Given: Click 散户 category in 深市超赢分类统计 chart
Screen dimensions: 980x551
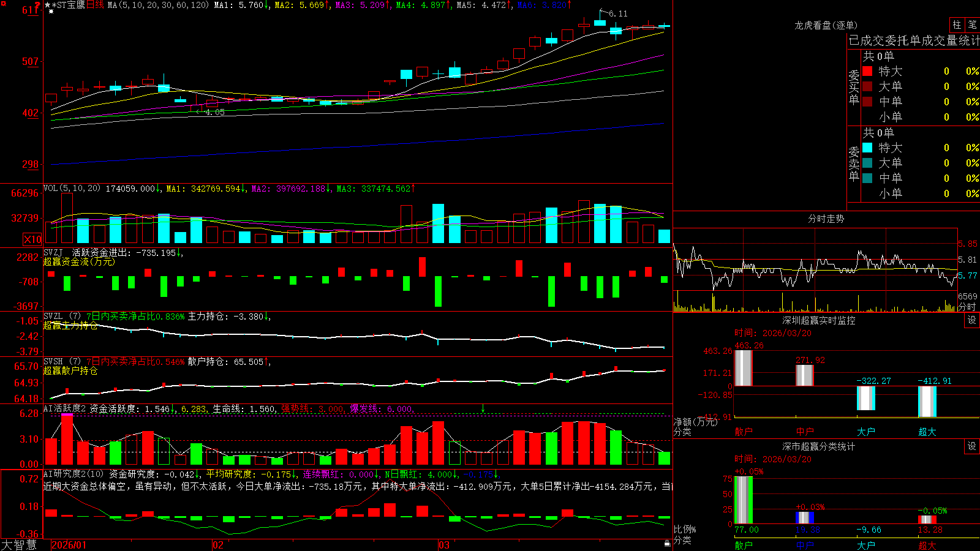Looking at the screenshot, I should point(744,545).
